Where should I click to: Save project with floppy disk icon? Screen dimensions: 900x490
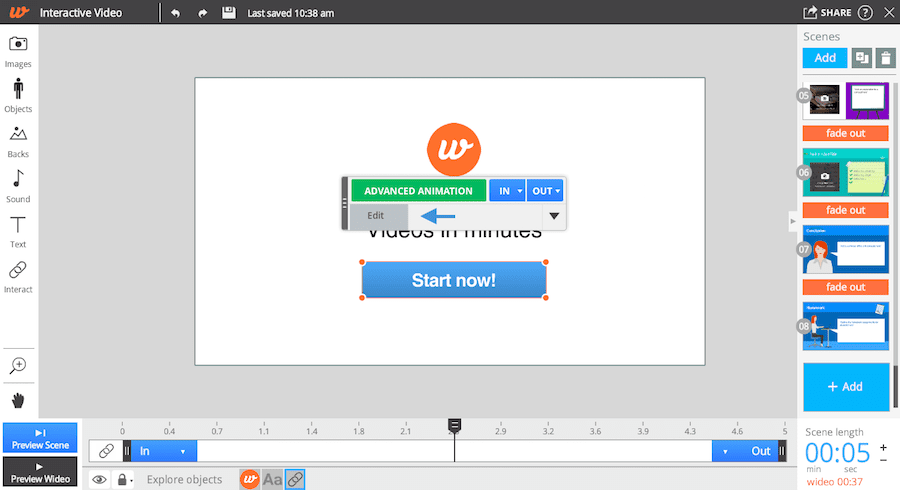[228, 12]
